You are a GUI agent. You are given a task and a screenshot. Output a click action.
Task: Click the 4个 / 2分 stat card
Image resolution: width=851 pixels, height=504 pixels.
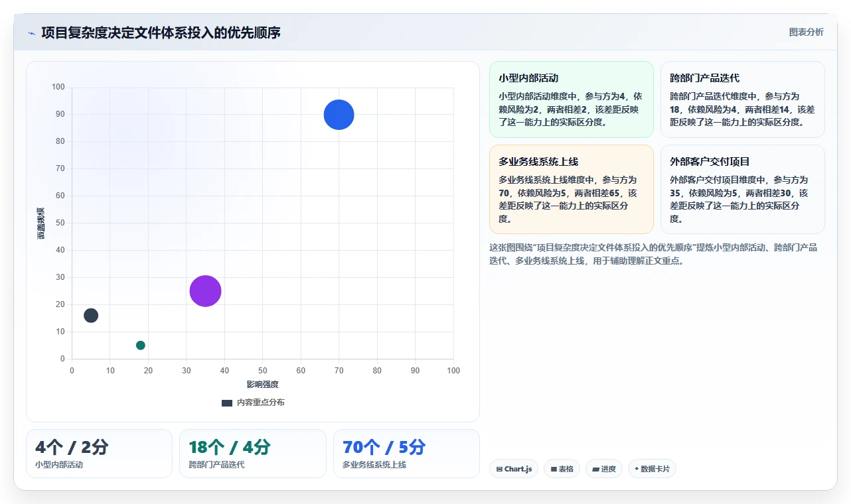pos(99,454)
